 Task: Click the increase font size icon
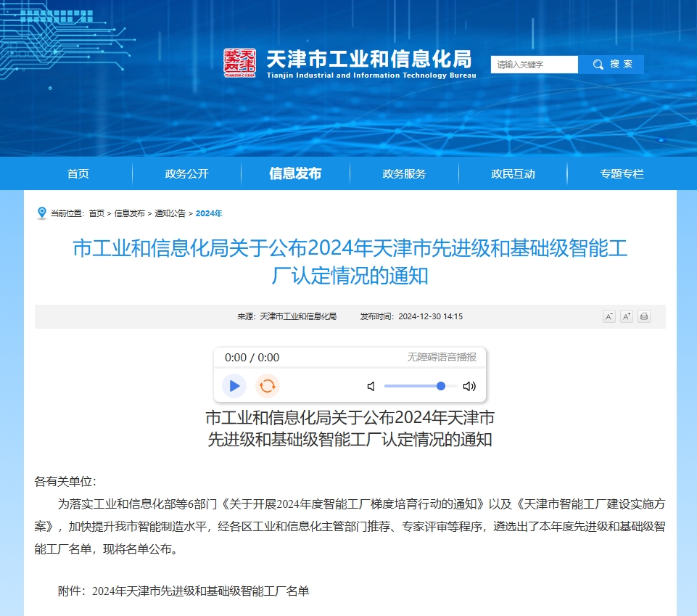(626, 316)
